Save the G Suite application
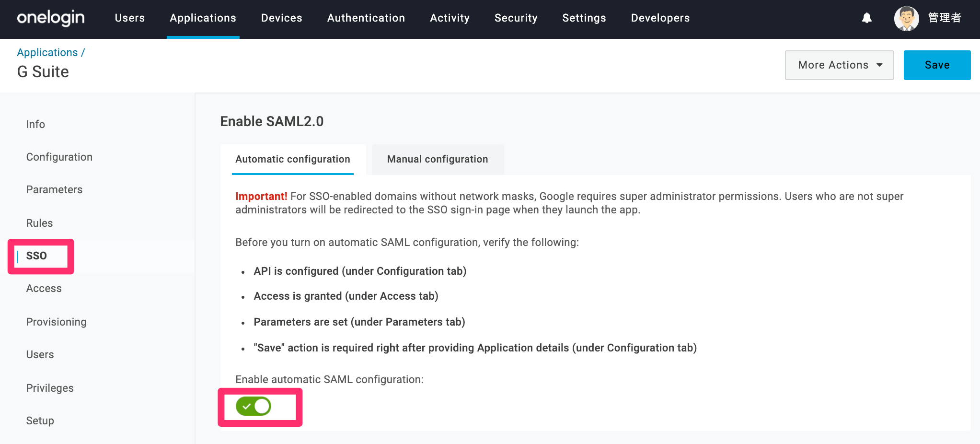Screen dimensions: 980x444 coord(937,65)
